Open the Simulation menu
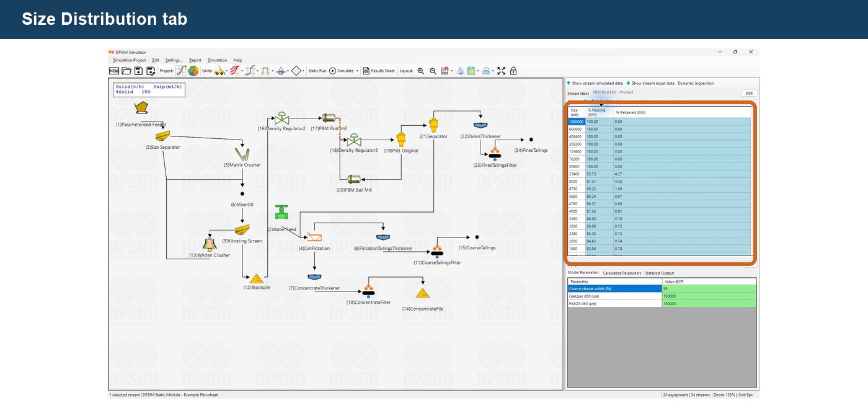Image resolution: width=868 pixels, height=403 pixels. pyautogui.click(x=217, y=60)
